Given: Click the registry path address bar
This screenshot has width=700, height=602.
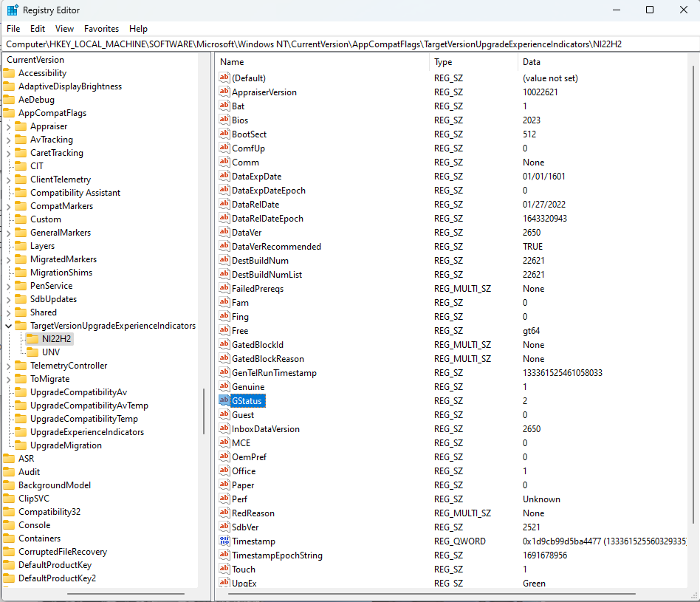Looking at the screenshot, I should tap(350, 44).
